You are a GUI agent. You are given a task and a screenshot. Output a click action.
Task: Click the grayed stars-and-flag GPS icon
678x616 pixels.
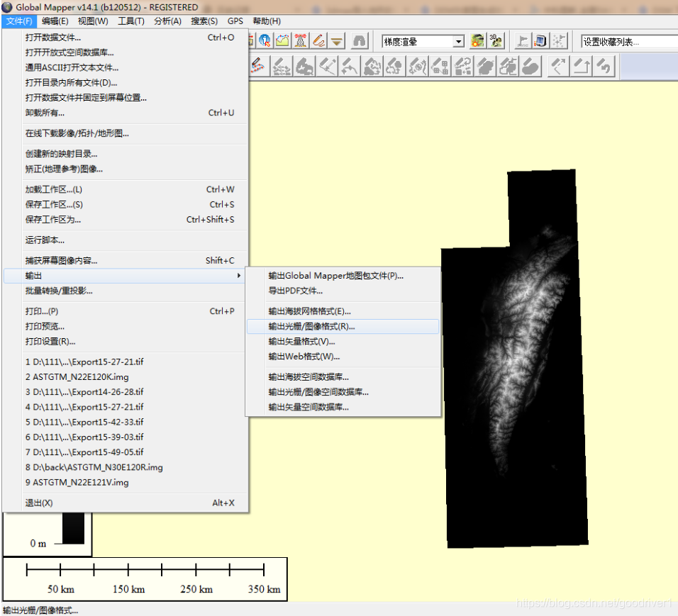pos(559,41)
